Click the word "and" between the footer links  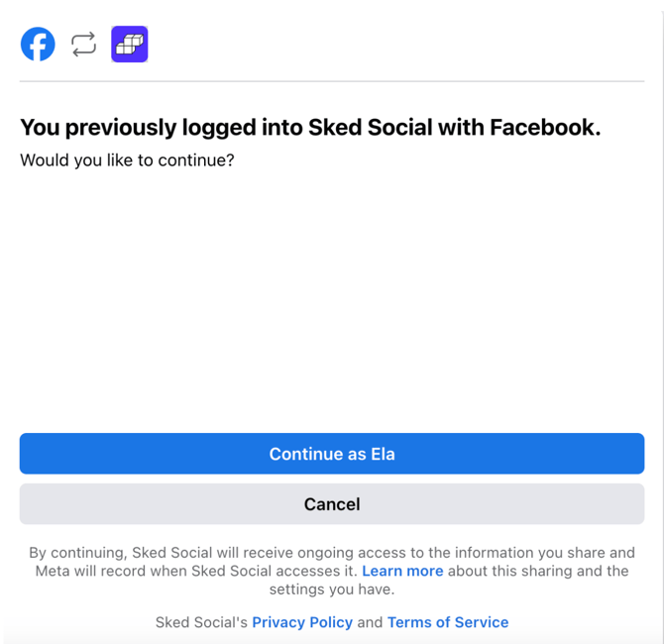pyautogui.click(x=370, y=622)
